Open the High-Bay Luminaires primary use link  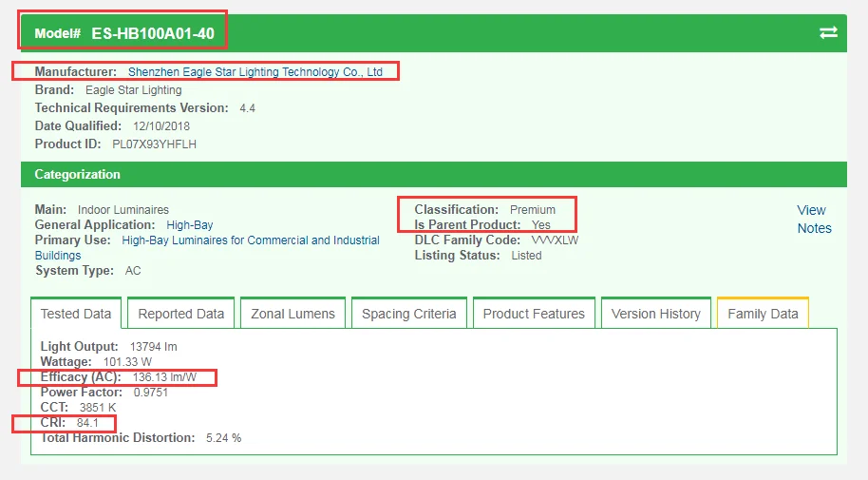[251, 240]
